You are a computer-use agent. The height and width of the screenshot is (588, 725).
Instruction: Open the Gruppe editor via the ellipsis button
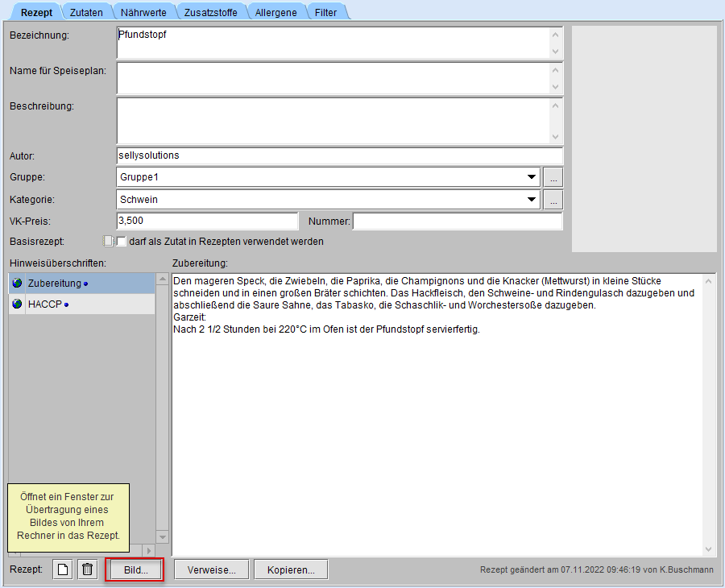tap(553, 177)
